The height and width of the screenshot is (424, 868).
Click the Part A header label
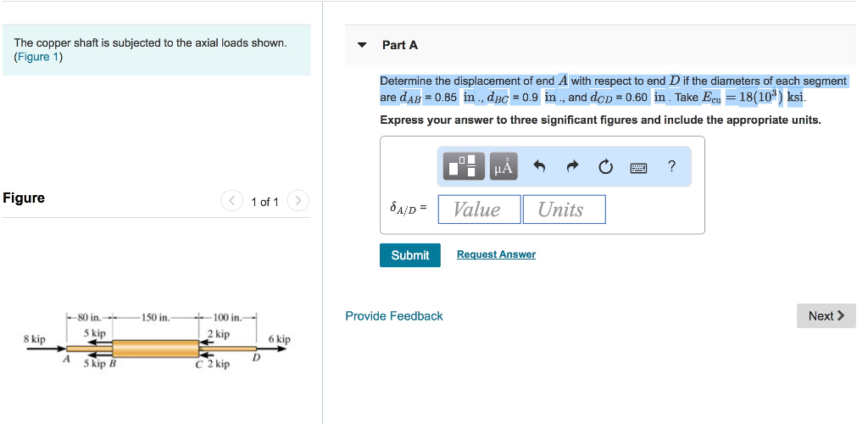[x=400, y=46]
